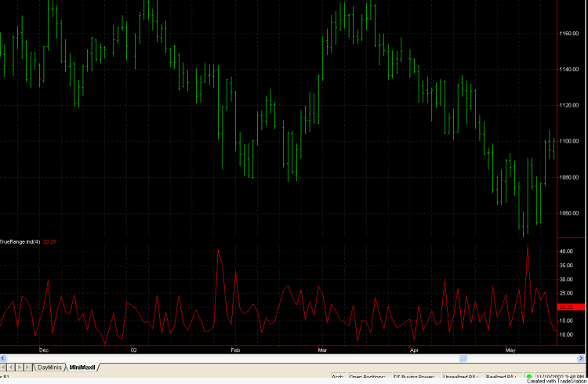Click the Open Positions status bar field
588x384 pixels.
tap(369, 376)
